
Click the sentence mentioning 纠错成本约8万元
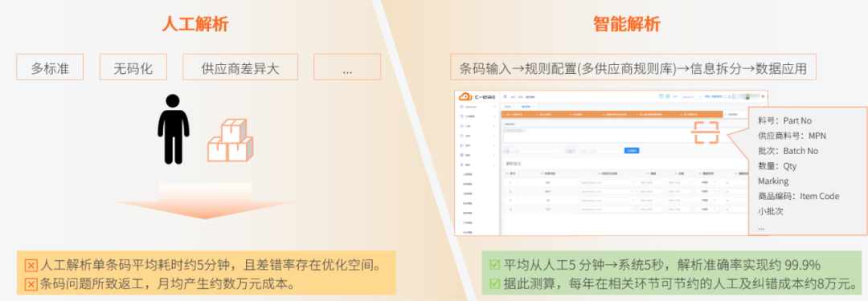point(681,284)
